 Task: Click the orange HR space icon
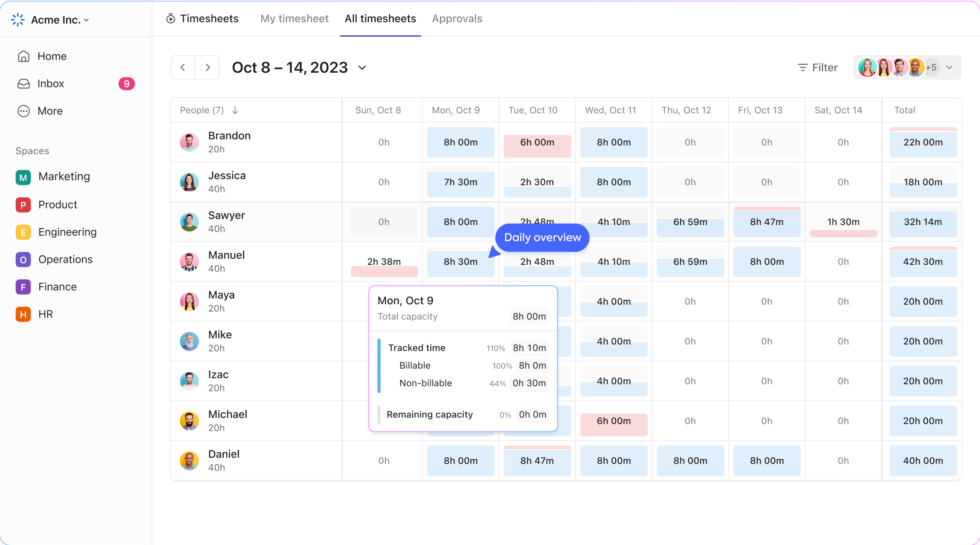(x=23, y=314)
